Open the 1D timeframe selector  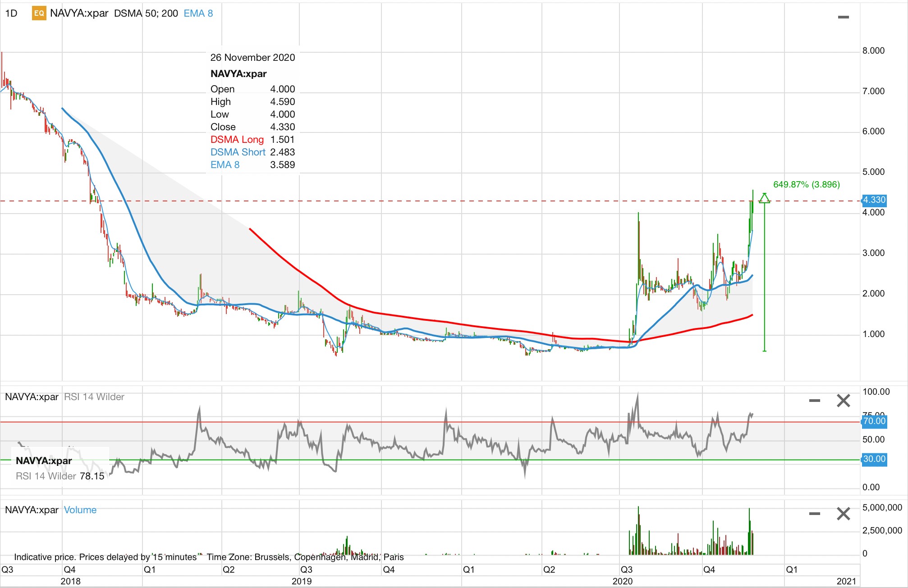11,14
